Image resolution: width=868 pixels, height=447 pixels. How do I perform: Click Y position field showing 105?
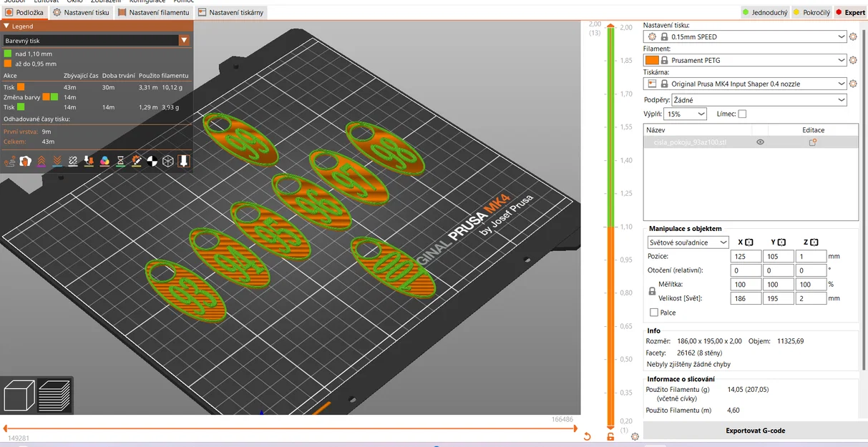[779, 256]
